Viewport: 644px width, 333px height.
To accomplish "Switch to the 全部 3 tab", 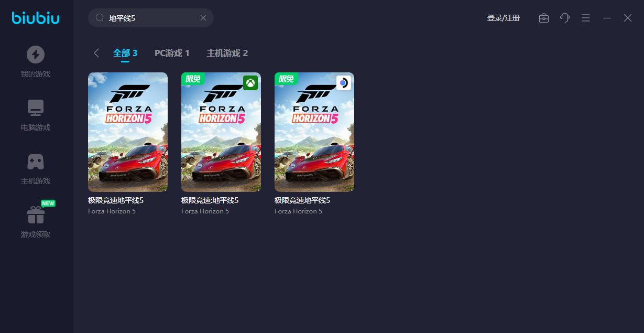I will (x=125, y=53).
